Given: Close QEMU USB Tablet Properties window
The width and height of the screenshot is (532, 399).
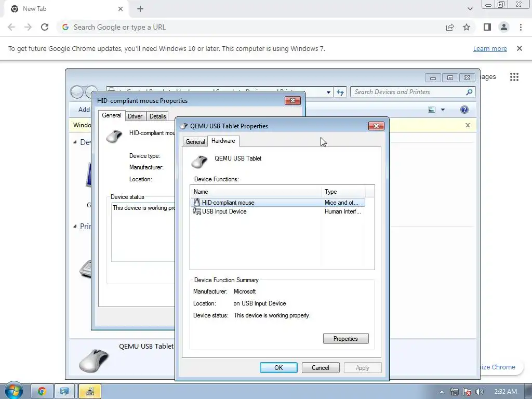Looking at the screenshot, I should 376,126.
